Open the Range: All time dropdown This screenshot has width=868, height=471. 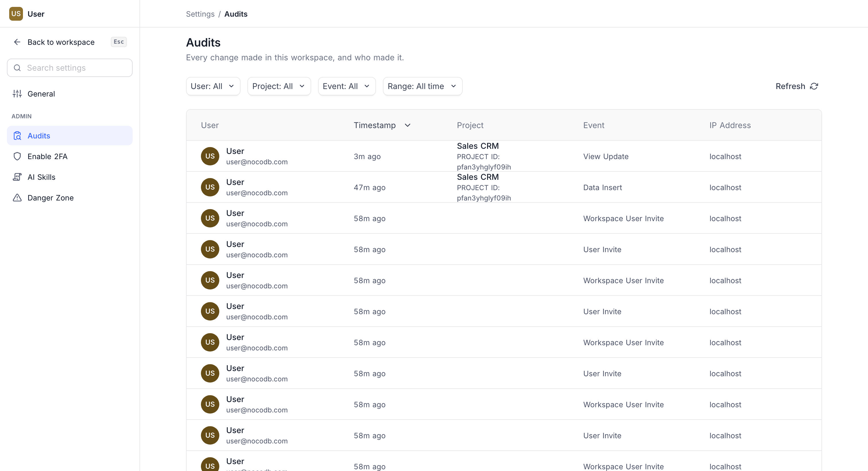423,86
